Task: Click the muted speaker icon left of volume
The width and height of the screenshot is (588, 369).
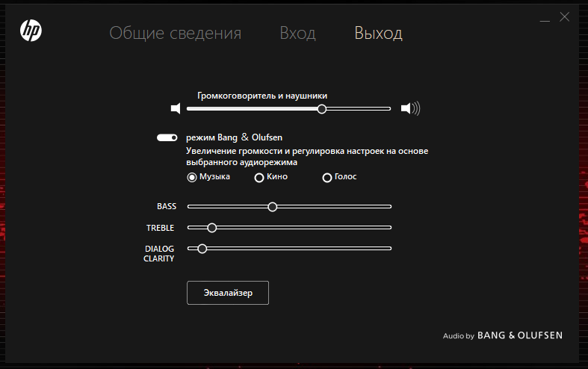Action: (x=176, y=108)
